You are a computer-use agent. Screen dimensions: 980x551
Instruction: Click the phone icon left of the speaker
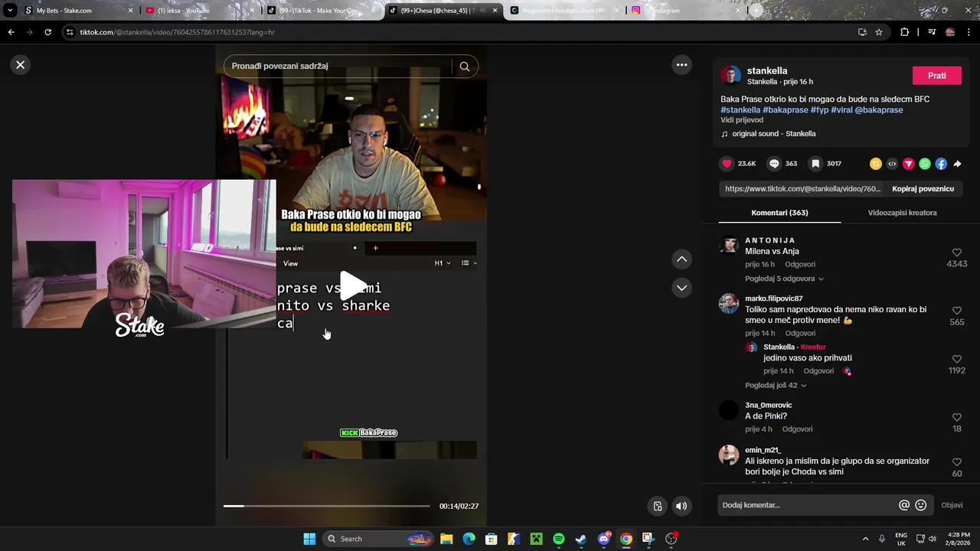coord(657,506)
